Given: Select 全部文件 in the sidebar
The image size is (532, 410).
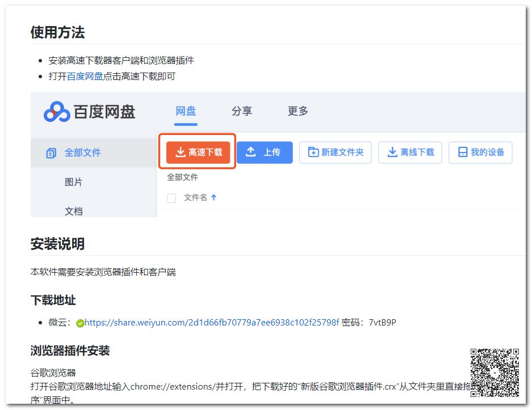Looking at the screenshot, I should point(93,153).
